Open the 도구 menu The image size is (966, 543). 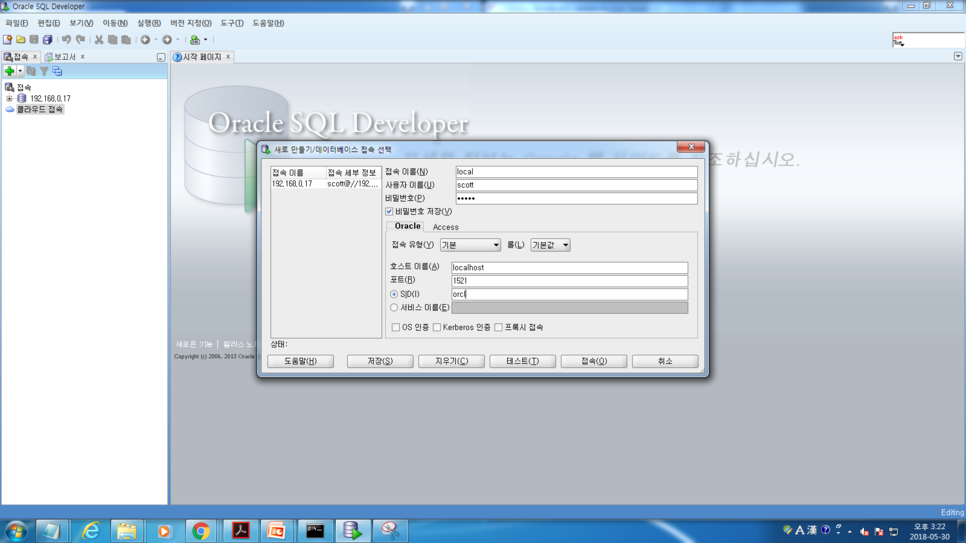232,23
